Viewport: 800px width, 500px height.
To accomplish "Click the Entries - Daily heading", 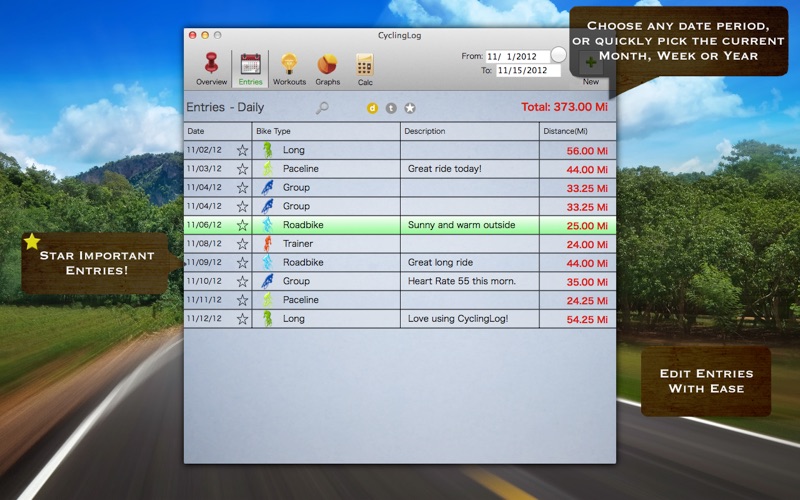I will point(225,107).
